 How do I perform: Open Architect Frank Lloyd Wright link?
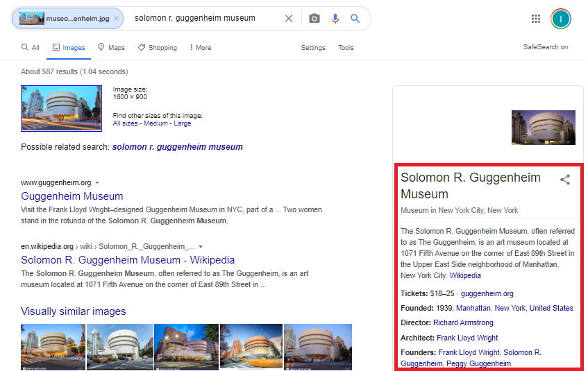point(467,338)
